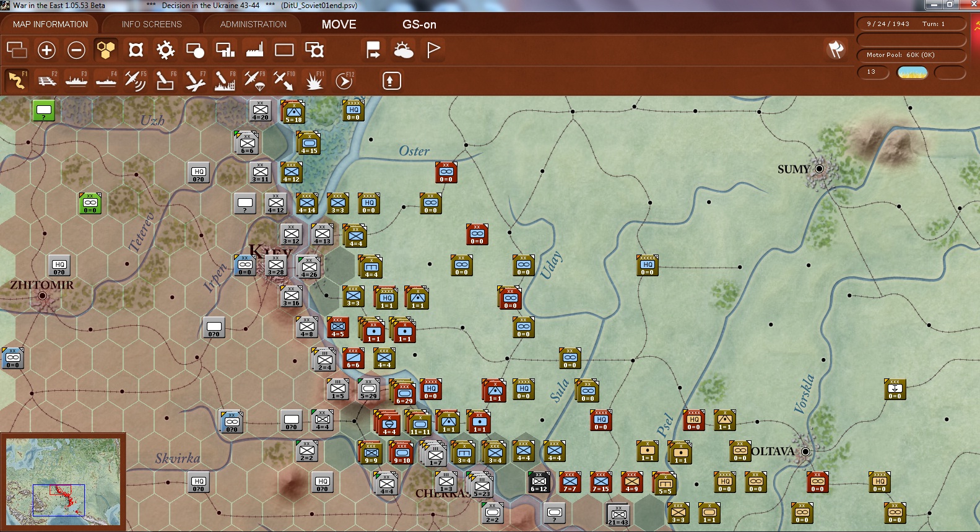Select Move mode (F1) icon

tap(17, 81)
